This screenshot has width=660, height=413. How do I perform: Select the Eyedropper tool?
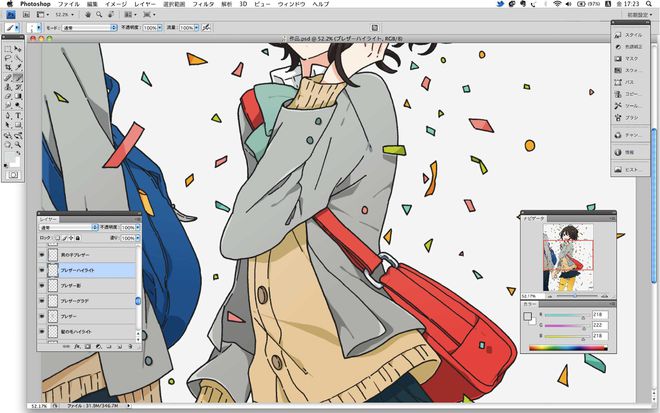coord(18,68)
